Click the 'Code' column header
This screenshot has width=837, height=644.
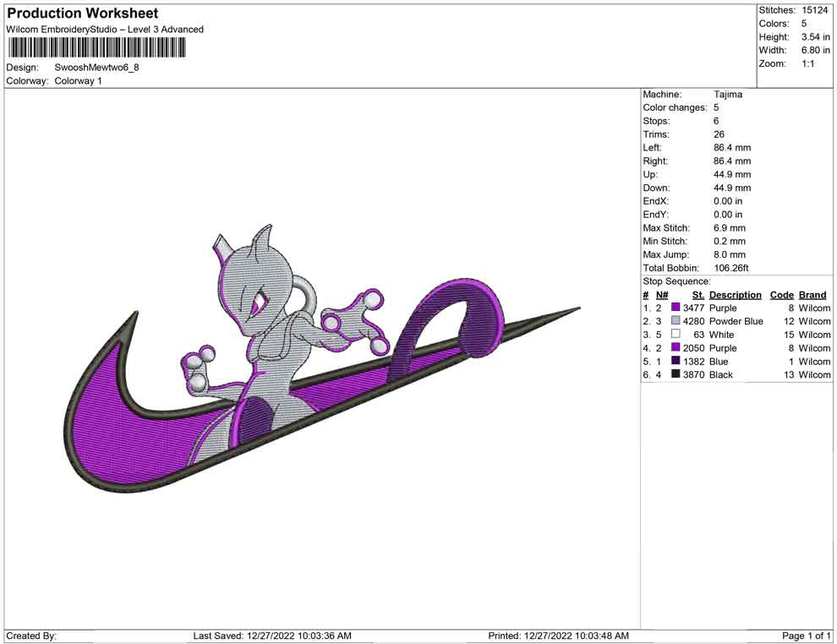(782, 294)
